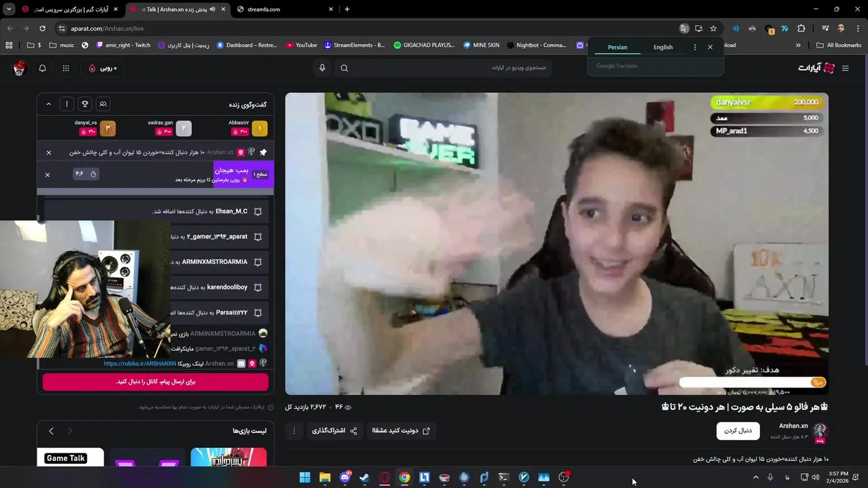868x488 pixels.
Task: Open the ruby balance button
Action: (x=102, y=68)
